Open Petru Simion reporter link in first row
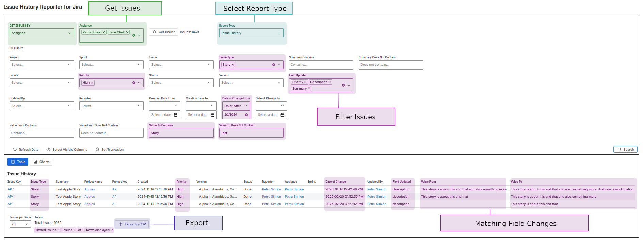 point(272,189)
